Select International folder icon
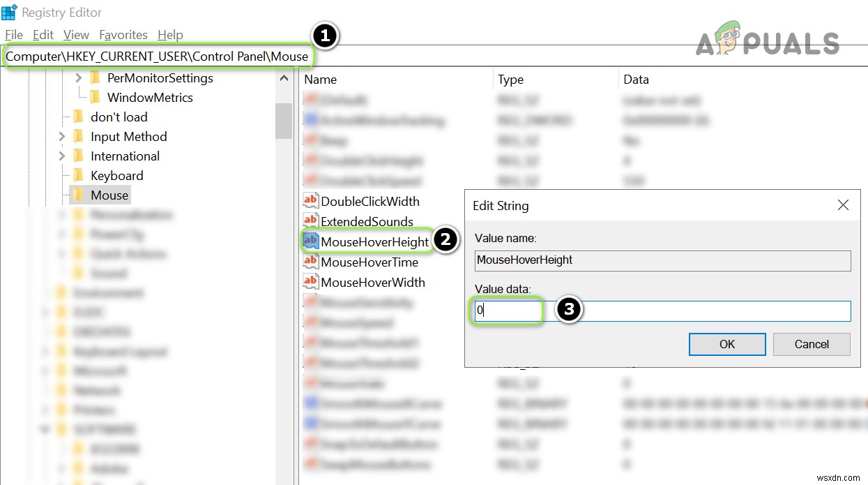The image size is (868, 485). coord(78,156)
